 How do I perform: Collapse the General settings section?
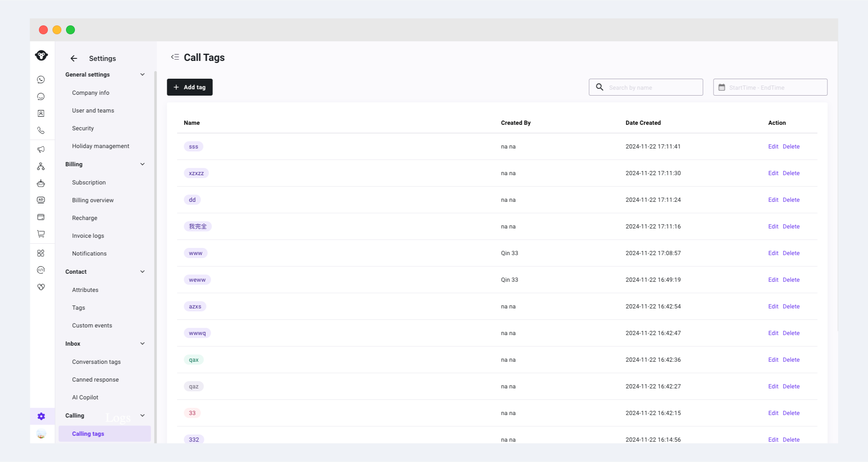[142, 74]
